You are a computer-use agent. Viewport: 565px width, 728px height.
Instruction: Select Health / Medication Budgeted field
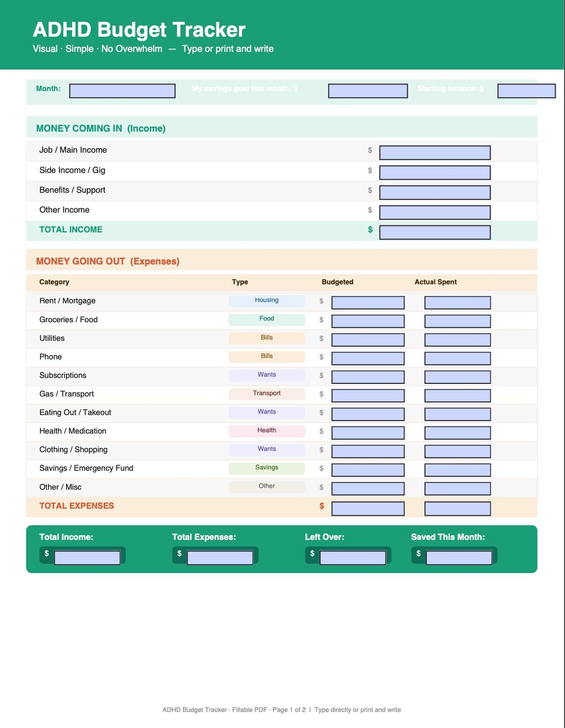coord(368,433)
